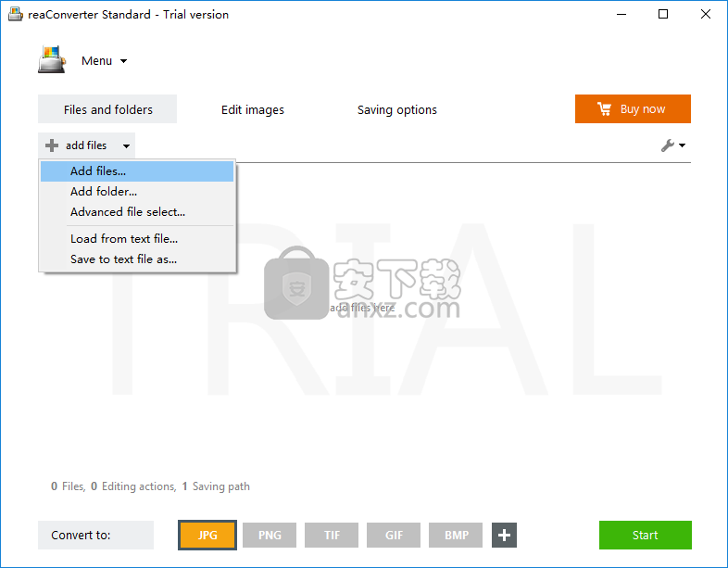Switch to the Edit images tab
The width and height of the screenshot is (728, 568).
coord(253,109)
